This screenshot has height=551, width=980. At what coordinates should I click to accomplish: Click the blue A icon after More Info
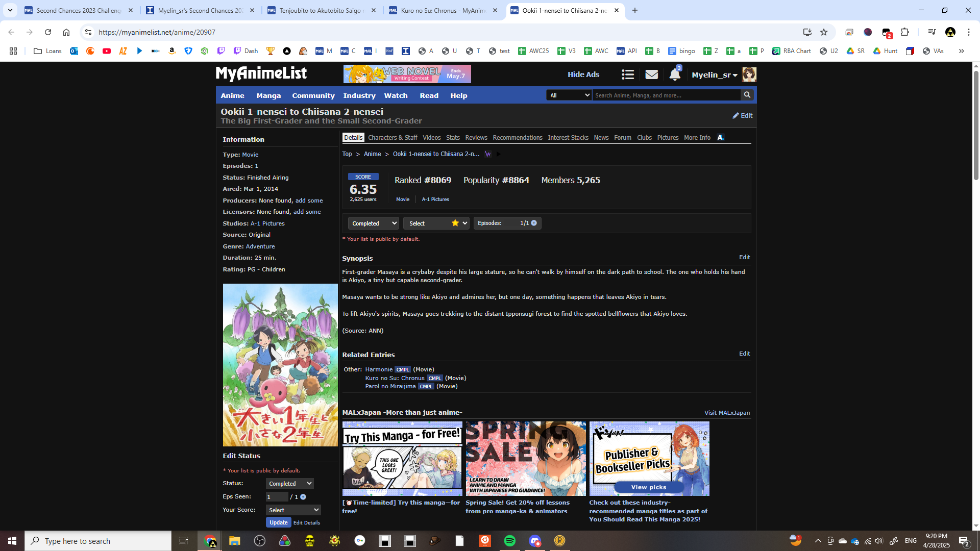pos(720,138)
